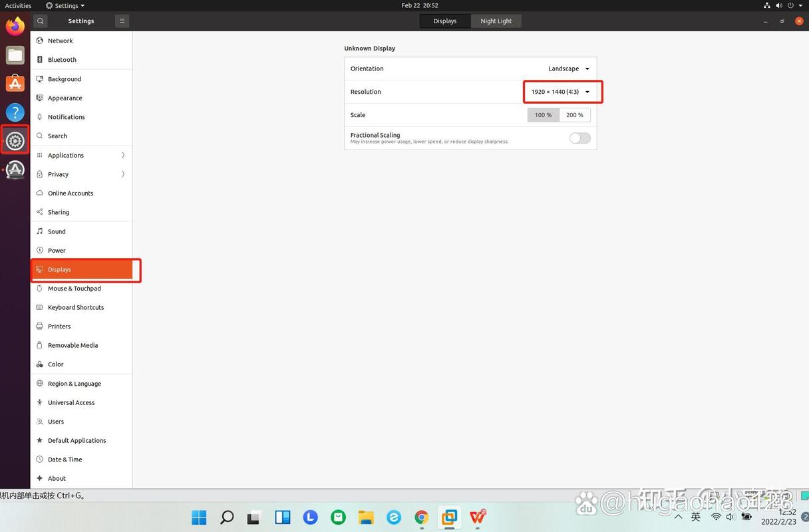Launch Chrome from the Windows taskbar
809x532 pixels.
[x=420, y=517]
